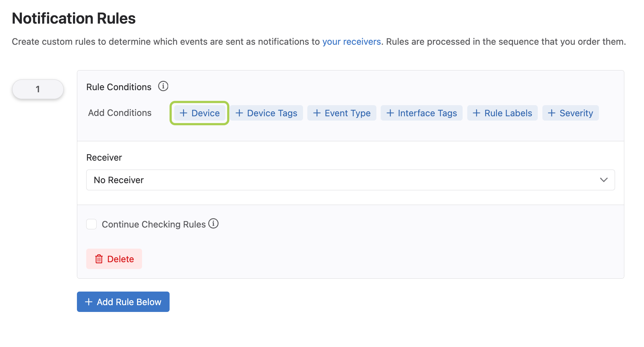The height and width of the screenshot is (347, 644).
Task: Click the chevron arrow on Receiver field
Action: 604,180
